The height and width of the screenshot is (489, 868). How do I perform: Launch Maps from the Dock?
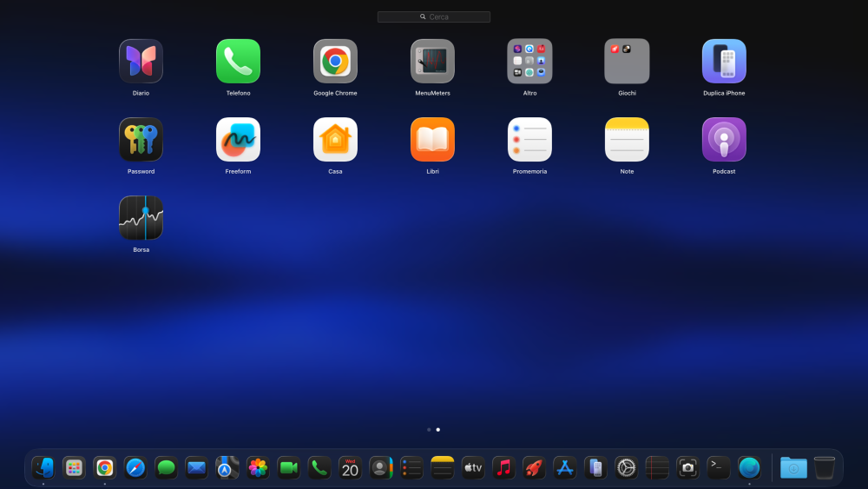[227, 468]
